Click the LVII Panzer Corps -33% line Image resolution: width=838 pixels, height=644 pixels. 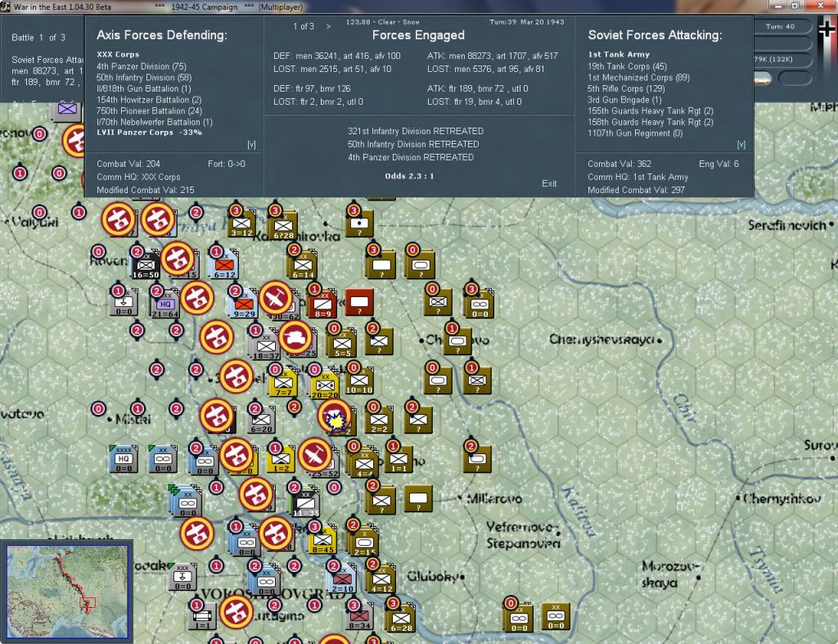pyautogui.click(x=149, y=132)
